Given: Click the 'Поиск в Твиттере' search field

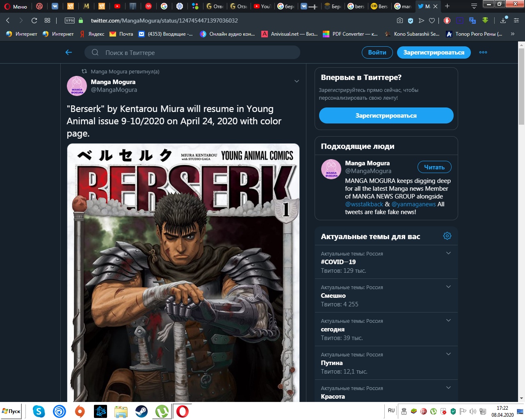Looking at the screenshot, I should coord(192,52).
